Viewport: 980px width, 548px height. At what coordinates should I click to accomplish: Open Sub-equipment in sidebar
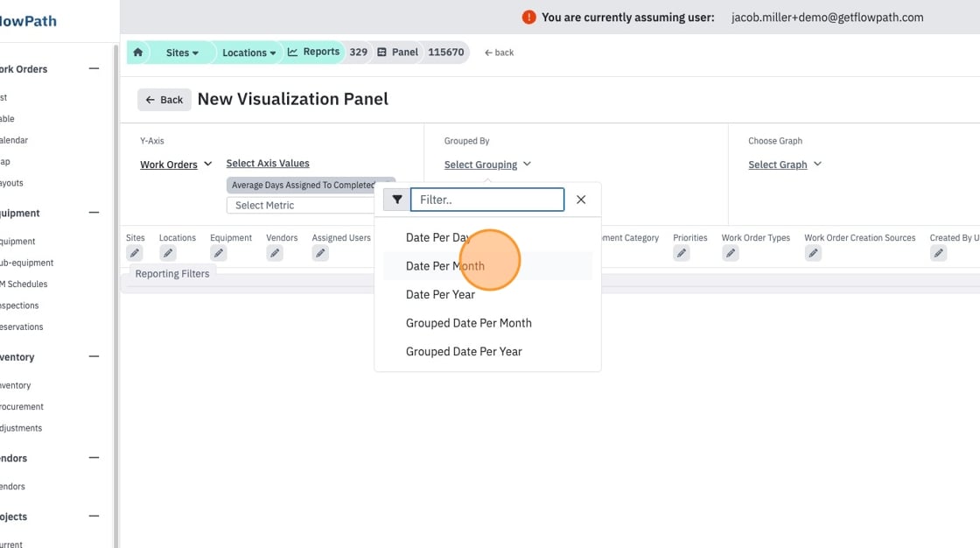pyautogui.click(x=26, y=263)
